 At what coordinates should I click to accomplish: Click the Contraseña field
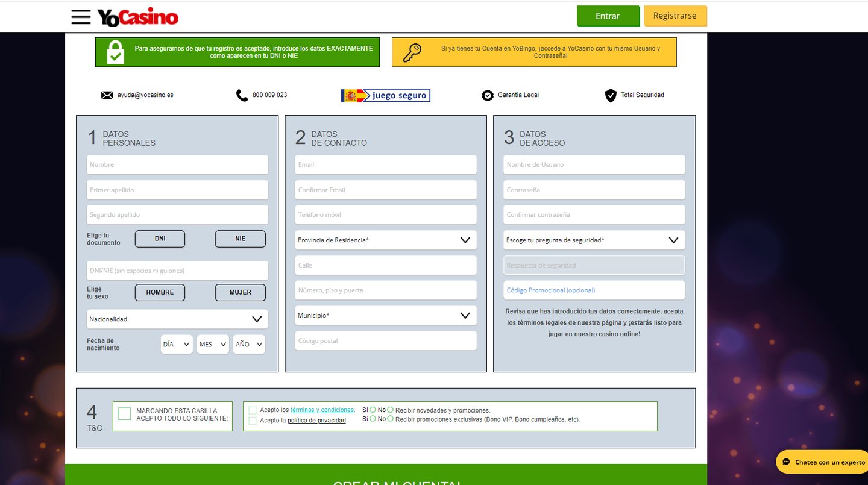pos(594,190)
